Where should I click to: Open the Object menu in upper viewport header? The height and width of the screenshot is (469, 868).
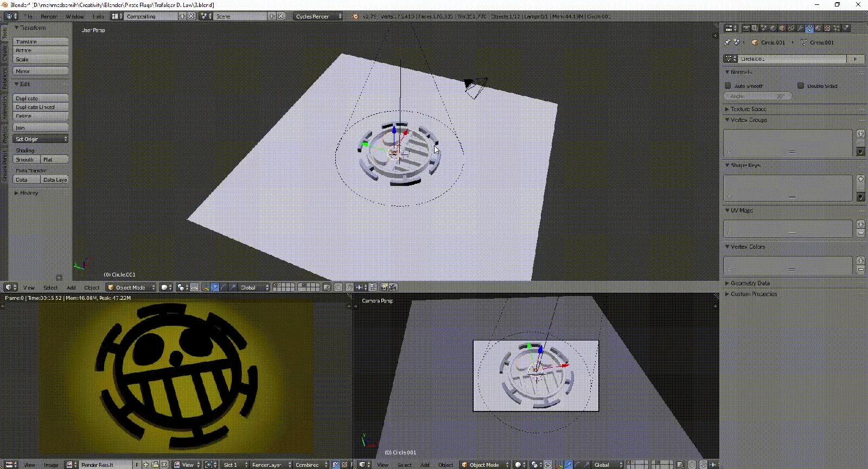point(92,287)
